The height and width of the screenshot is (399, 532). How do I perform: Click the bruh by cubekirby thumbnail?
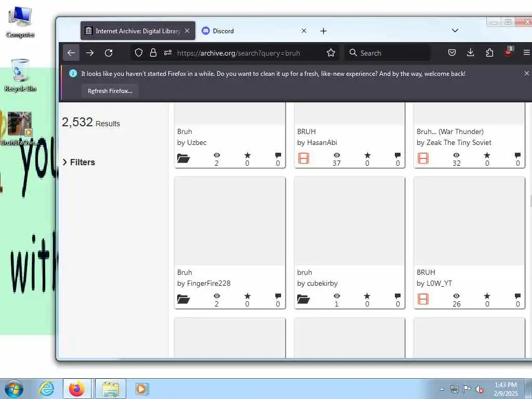pos(350,221)
